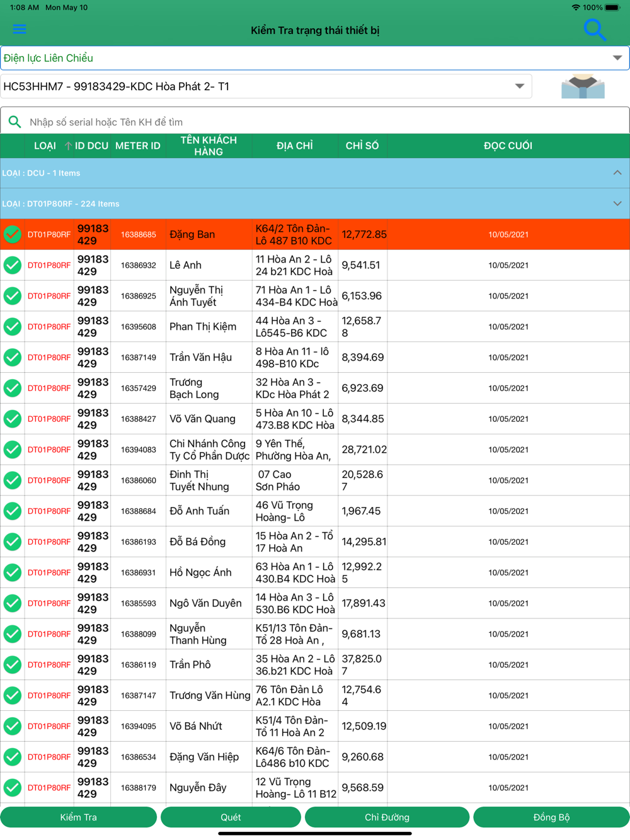Viewport: 630px width, 840px height.
Task: Toggle check for Trần Văn Hậu
Action: (x=13, y=357)
